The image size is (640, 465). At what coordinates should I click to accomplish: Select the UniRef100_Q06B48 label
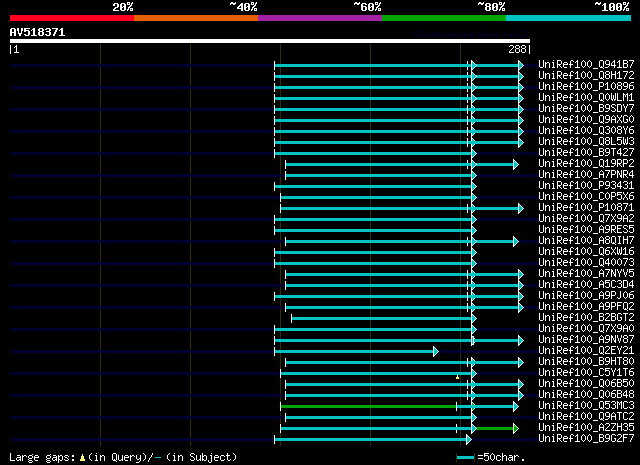coord(586,395)
